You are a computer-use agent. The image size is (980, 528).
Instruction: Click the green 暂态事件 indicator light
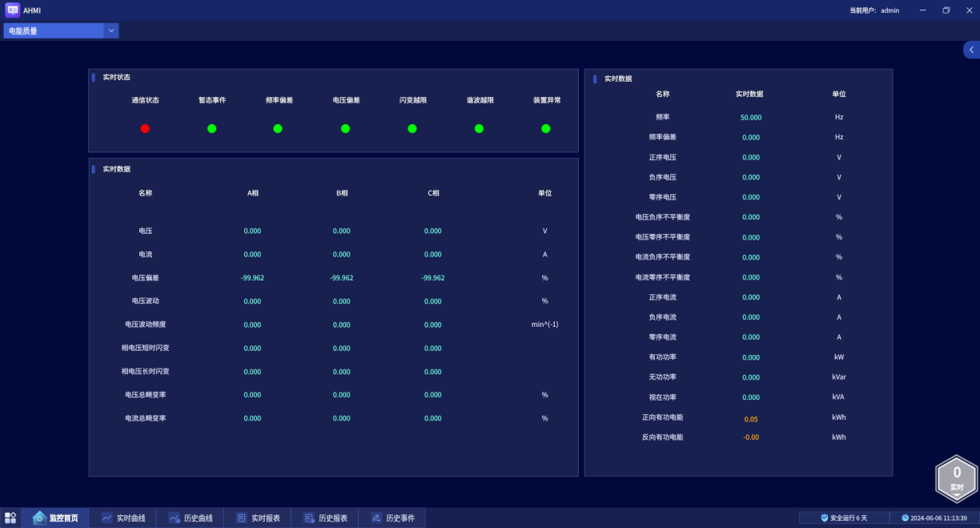click(212, 128)
